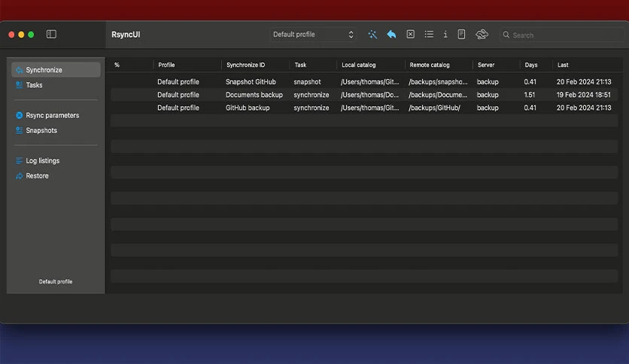Click the document page toolbar icon
The height and width of the screenshot is (364, 629).
point(461,35)
